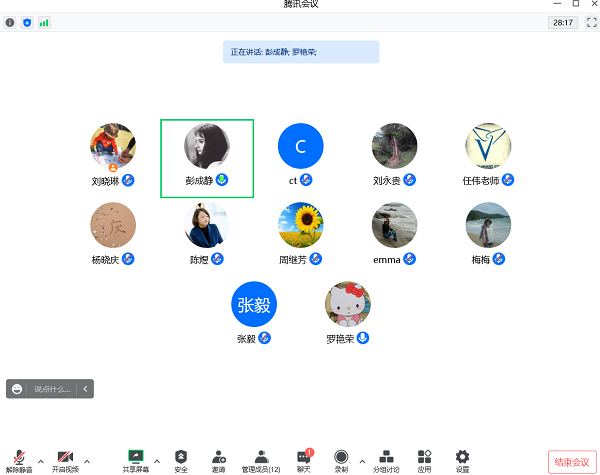
Task: Click the 邀请 invite icon
Action: (x=218, y=459)
